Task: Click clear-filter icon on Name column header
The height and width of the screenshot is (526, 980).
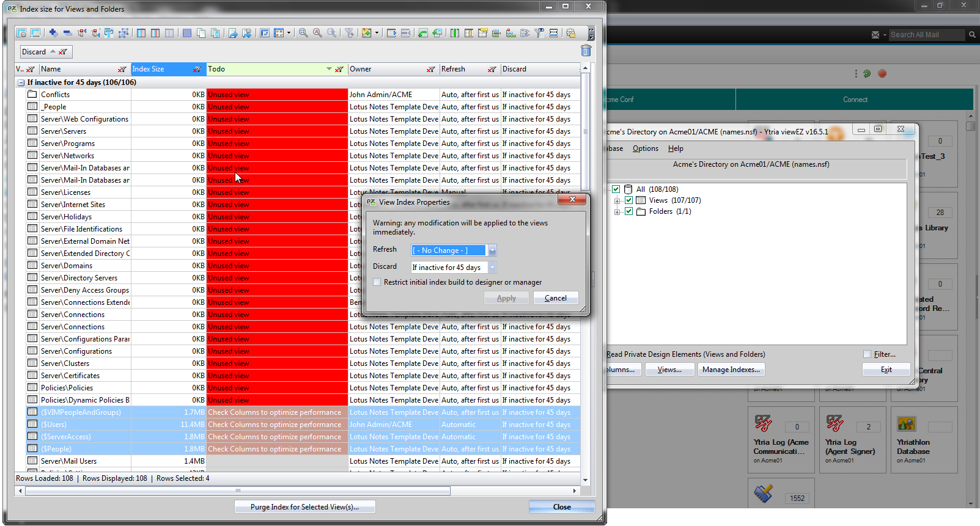Action: click(x=122, y=69)
